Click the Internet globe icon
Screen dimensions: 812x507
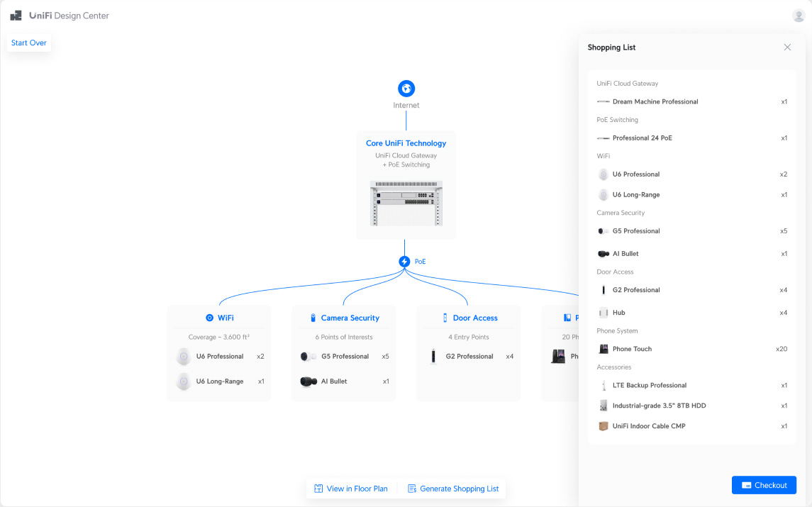pos(406,89)
